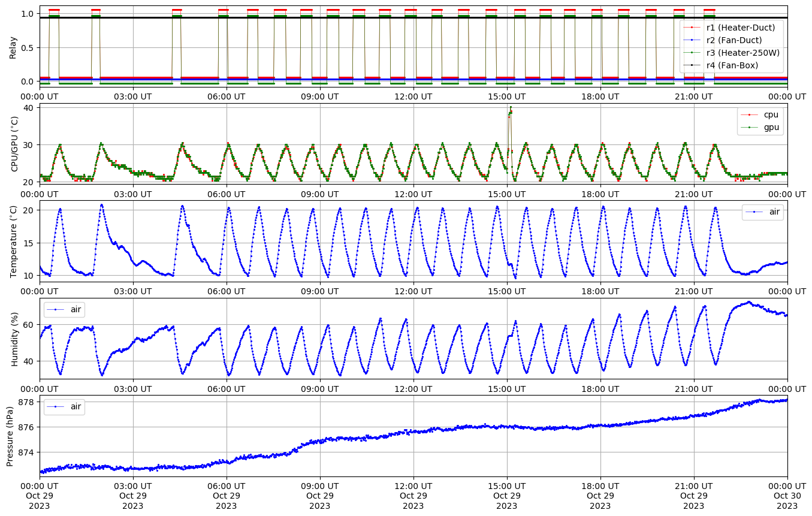Click the CPU/GPU (°C) axis label
Image resolution: width=812 pixels, height=516 pixels.
pyautogui.click(x=14, y=144)
